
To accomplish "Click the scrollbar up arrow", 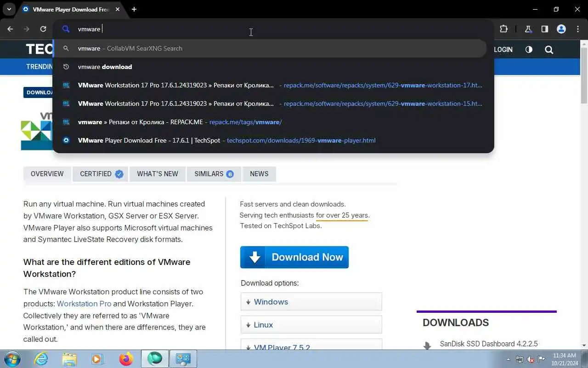I will [584, 44].
